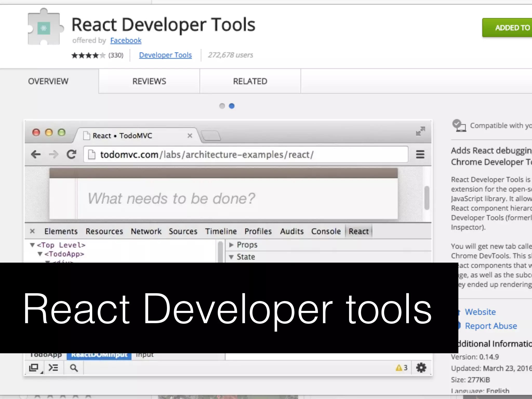Open the Console DevTools tab
This screenshot has width=532, height=399.
pos(326,231)
